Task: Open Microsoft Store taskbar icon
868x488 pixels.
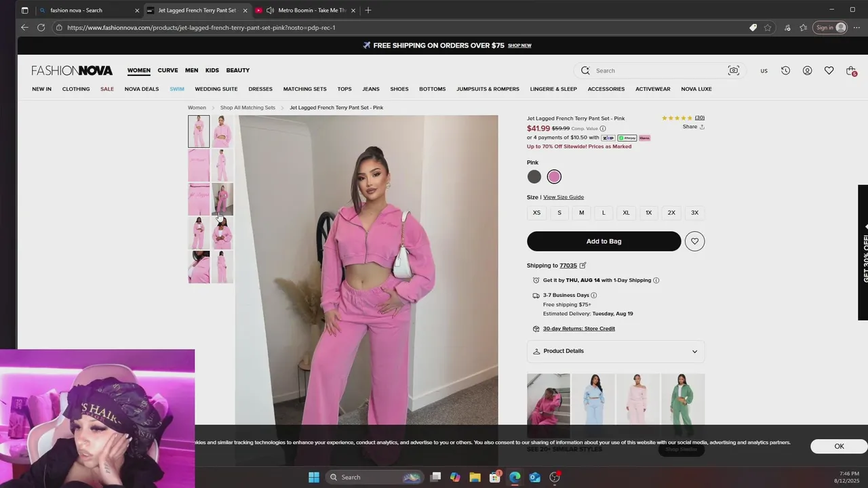Action: (495, 477)
